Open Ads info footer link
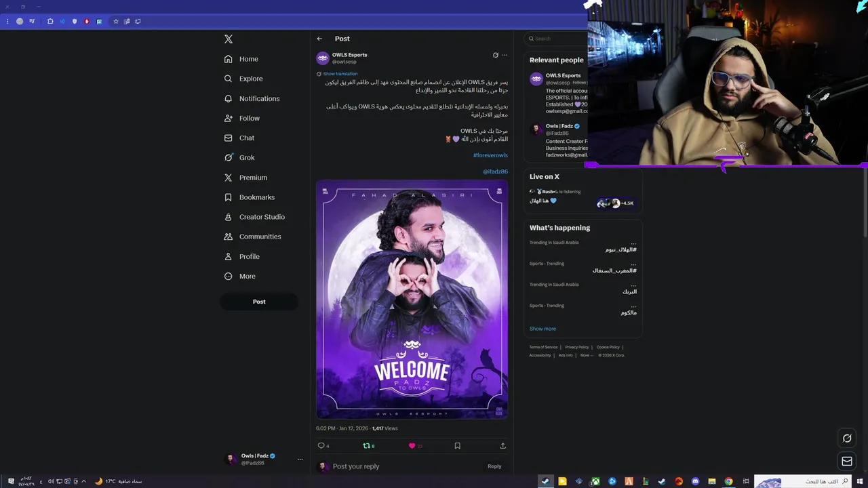The height and width of the screenshot is (488, 868). (566, 355)
